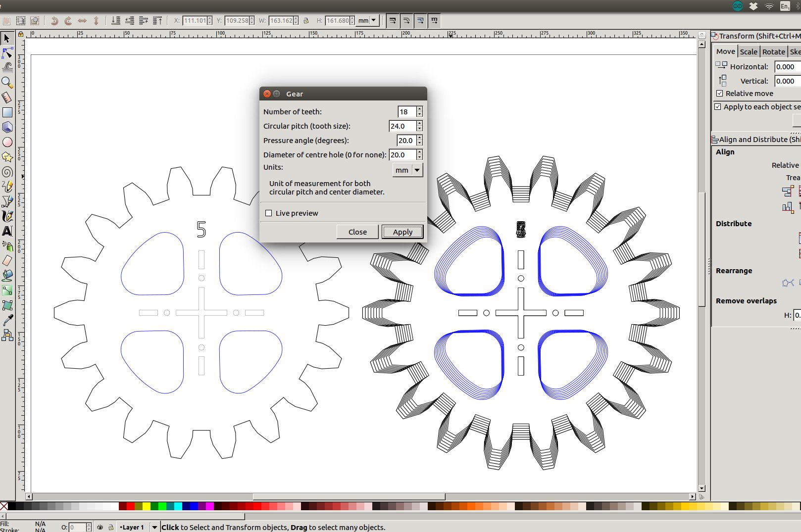801x532 pixels.
Task: Toggle width/height ratio lock icon
Action: tap(306, 21)
